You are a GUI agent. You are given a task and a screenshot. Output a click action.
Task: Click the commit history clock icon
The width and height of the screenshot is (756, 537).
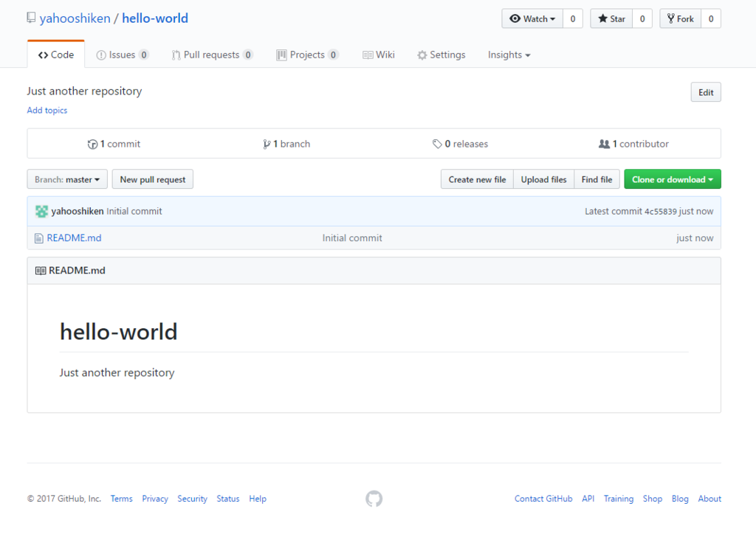[92, 144]
